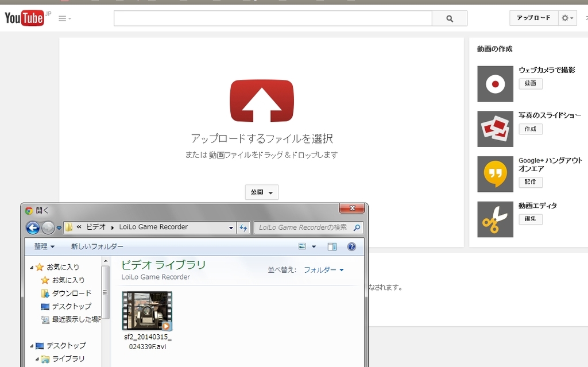This screenshot has width=588, height=367.
Task: Click the search magnifier button
Action: click(x=450, y=18)
